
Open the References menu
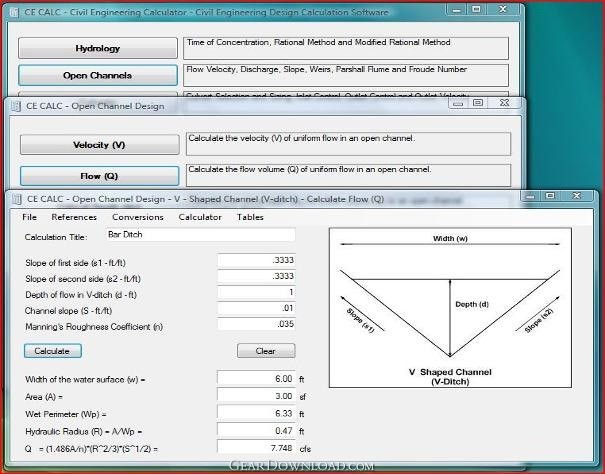tap(74, 217)
